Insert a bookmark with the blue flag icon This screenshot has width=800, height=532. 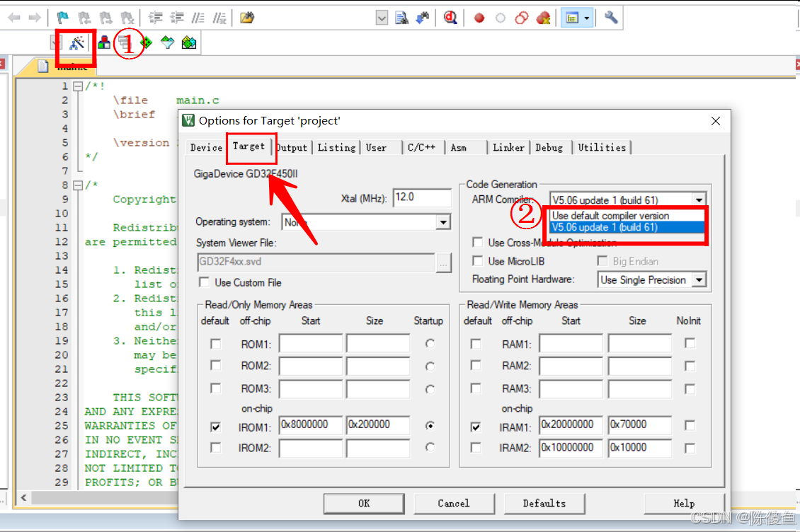[x=63, y=18]
